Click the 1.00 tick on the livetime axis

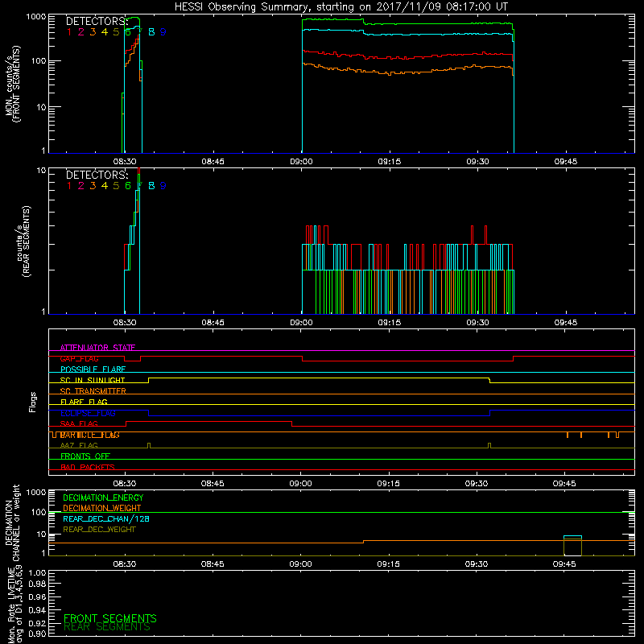coord(37,573)
